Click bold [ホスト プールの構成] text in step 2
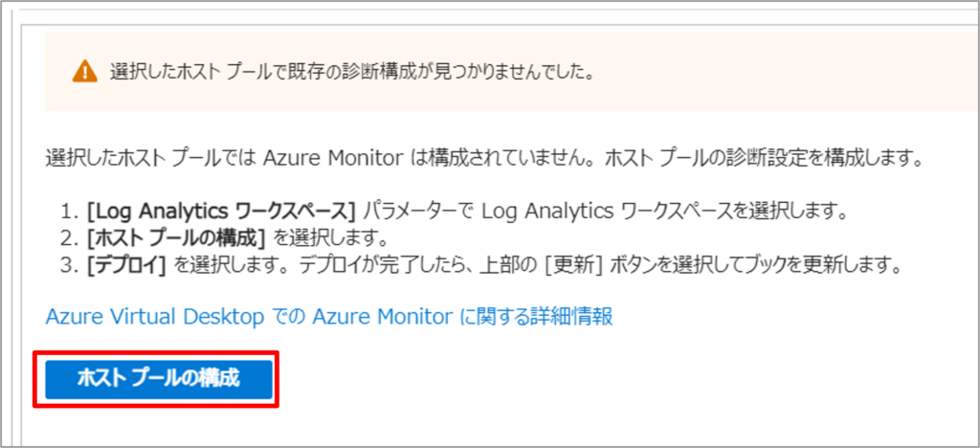 176,237
